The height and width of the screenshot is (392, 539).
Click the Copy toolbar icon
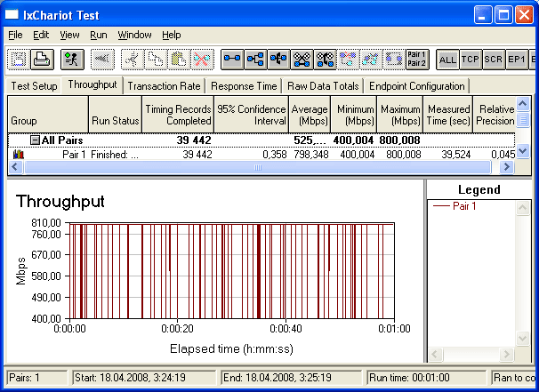coord(156,59)
